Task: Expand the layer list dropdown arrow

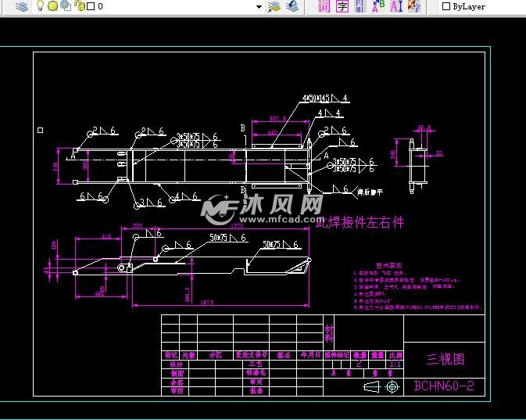Action: pos(259,6)
